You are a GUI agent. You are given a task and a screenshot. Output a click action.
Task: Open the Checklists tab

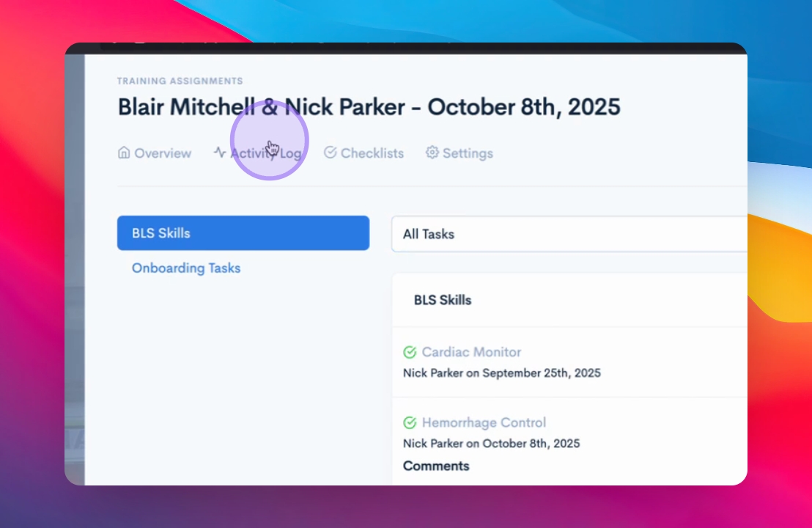click(363, 153)
